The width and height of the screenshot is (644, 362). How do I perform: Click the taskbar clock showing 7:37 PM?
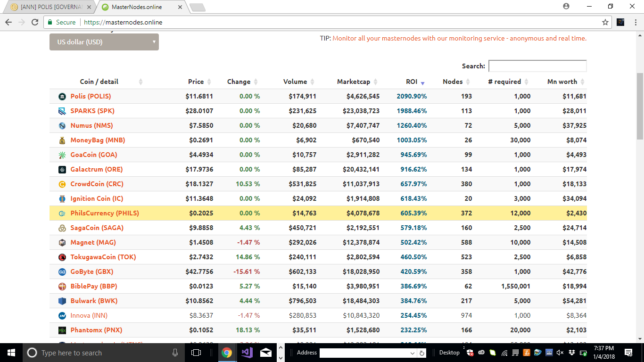[x=603, y=353]
